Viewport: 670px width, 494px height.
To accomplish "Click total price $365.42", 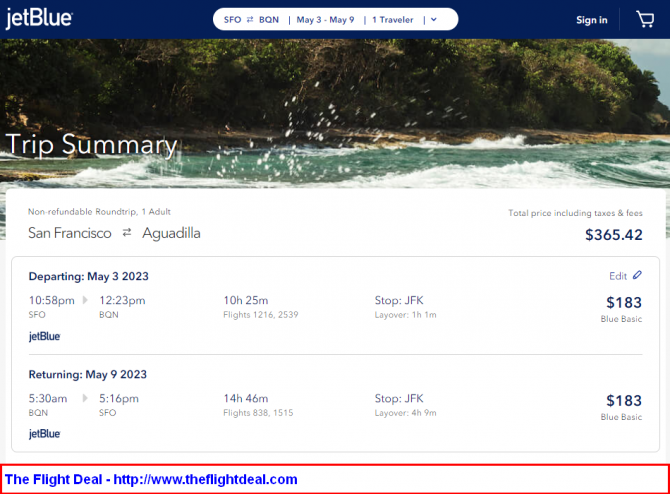I will point(614,235).
